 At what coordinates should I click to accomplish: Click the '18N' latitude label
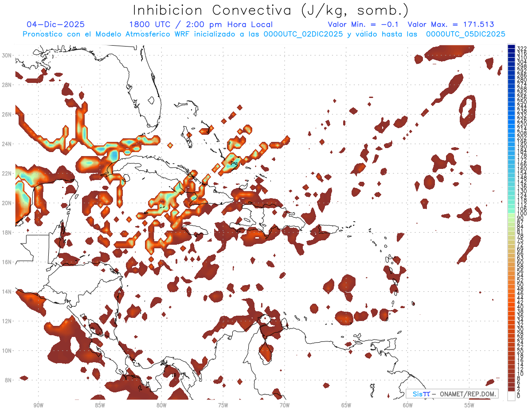7,232
